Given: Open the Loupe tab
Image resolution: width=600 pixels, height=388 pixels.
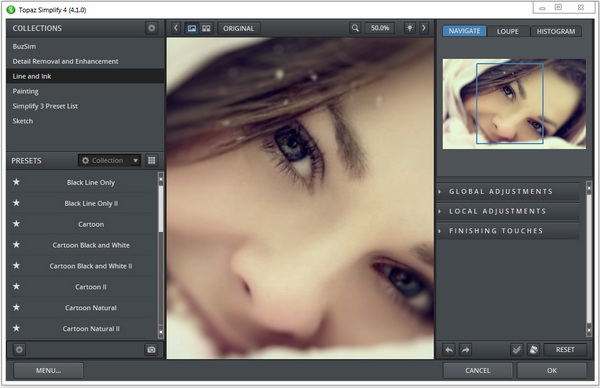Looking at the screenshot, I should point(507,31).
